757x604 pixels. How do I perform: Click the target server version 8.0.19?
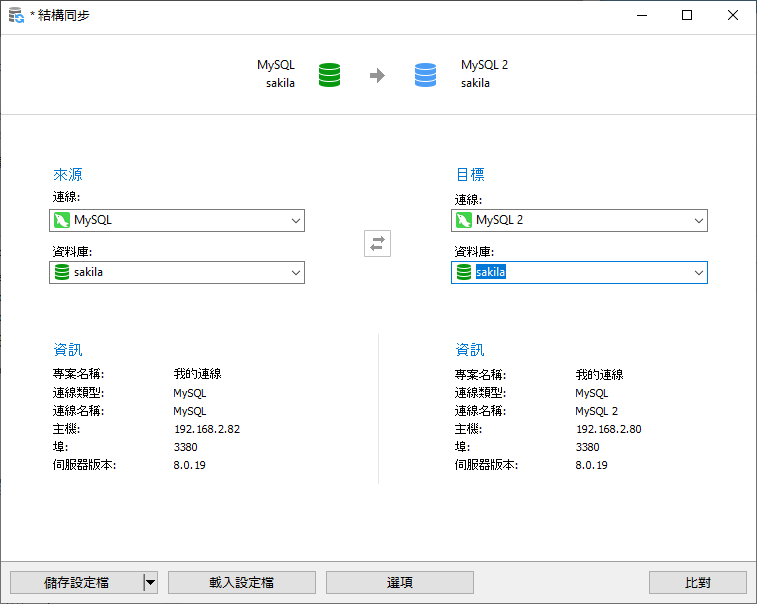pyautogui.click(x=591, y=465)
